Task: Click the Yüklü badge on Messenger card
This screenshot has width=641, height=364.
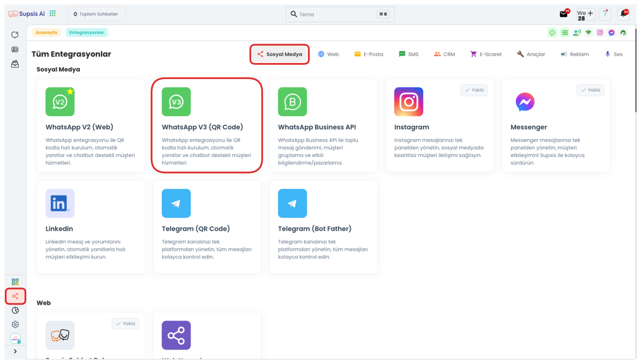Action: click(590, 90)
